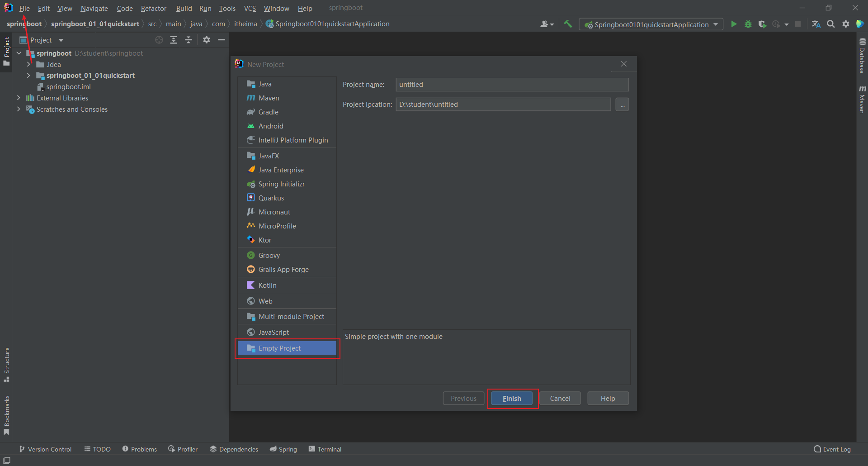Image resolution: width=868 pixels, height=466 pixels.
Task: Click Expand All icon in Project panel
Action: (x=174, y=40)
